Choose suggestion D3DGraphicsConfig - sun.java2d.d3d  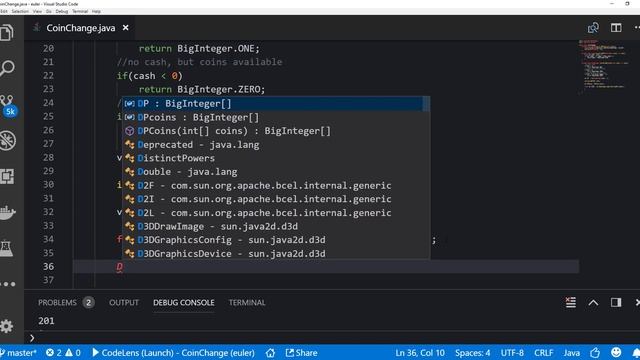click(x=273, y=240)
